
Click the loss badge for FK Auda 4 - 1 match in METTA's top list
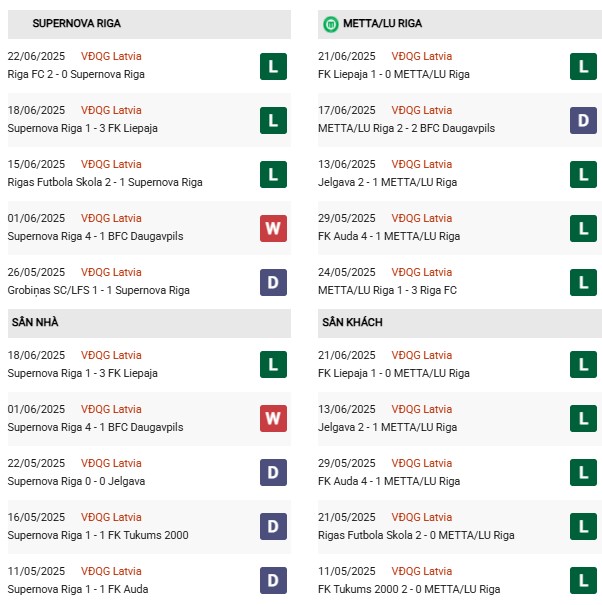tap(583, 228)
